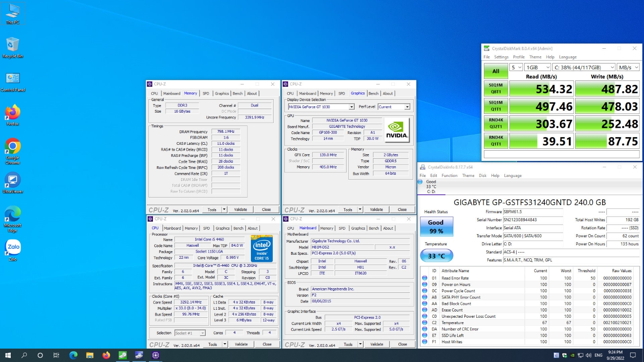Open the This PC desktop icon
644x362 pixels.
(13, 13)
